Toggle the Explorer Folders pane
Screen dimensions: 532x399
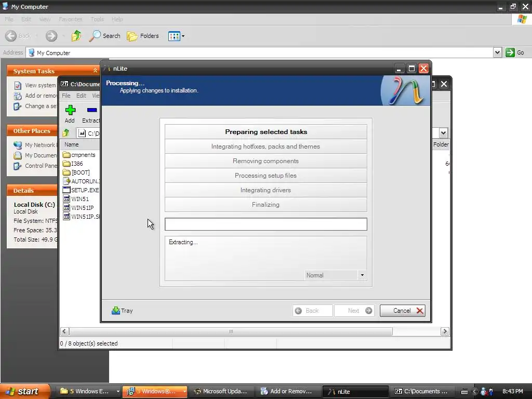143,36
